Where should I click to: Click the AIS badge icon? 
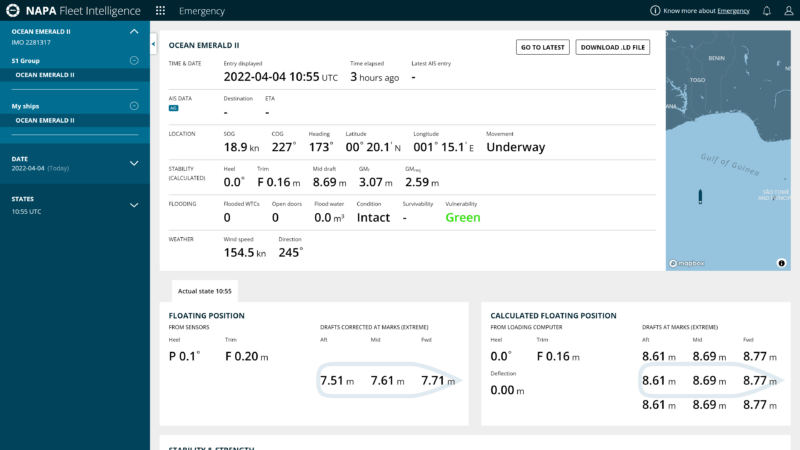[173, 108]
